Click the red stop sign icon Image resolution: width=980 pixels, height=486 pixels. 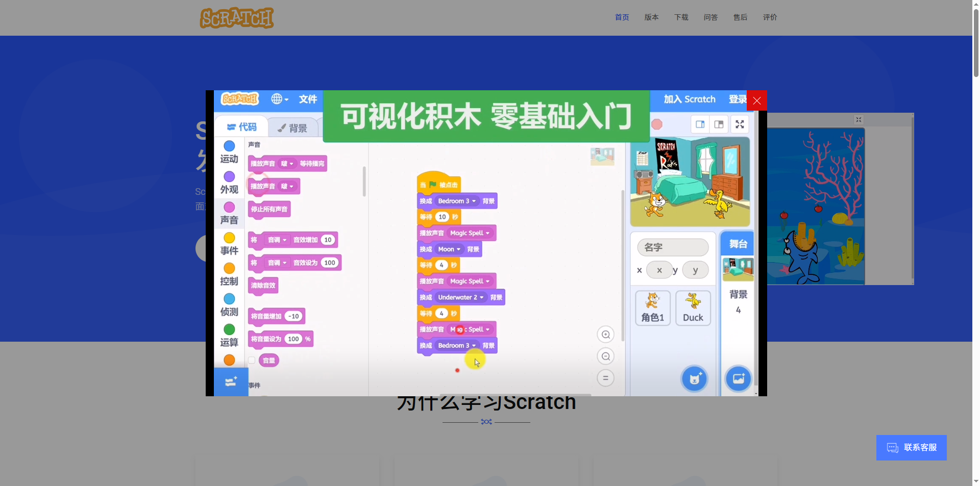[x=657, y=124]
